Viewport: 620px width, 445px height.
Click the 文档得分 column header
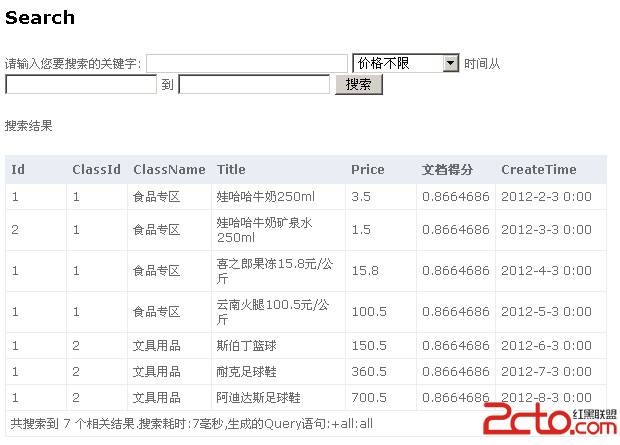click(x=447, y=170)
